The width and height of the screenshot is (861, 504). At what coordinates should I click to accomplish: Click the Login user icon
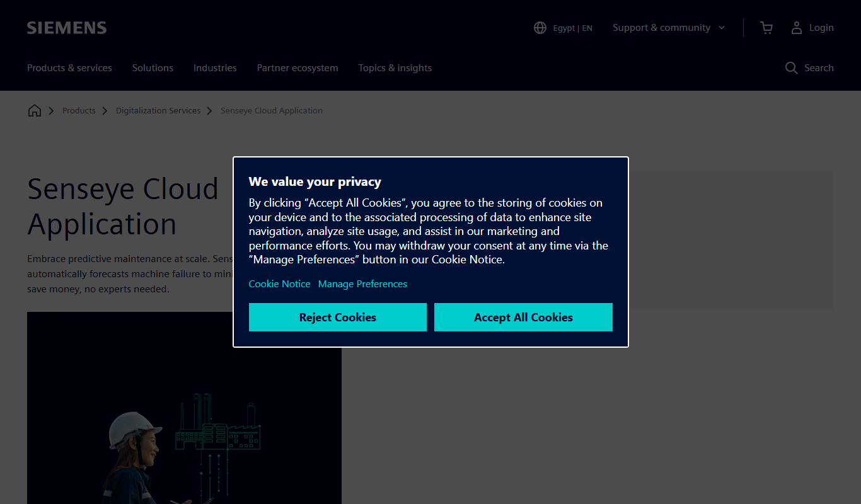coord(797,28)
